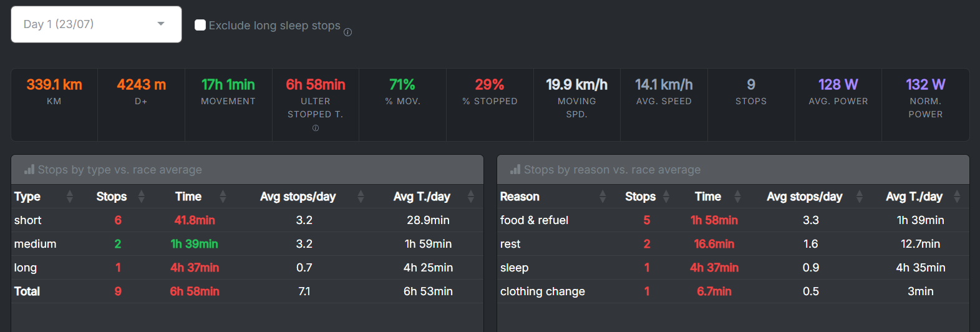Enable Exclude long sleep stops checkbox
Viewport: 980px width, 332px height.
tap(200, 25)
